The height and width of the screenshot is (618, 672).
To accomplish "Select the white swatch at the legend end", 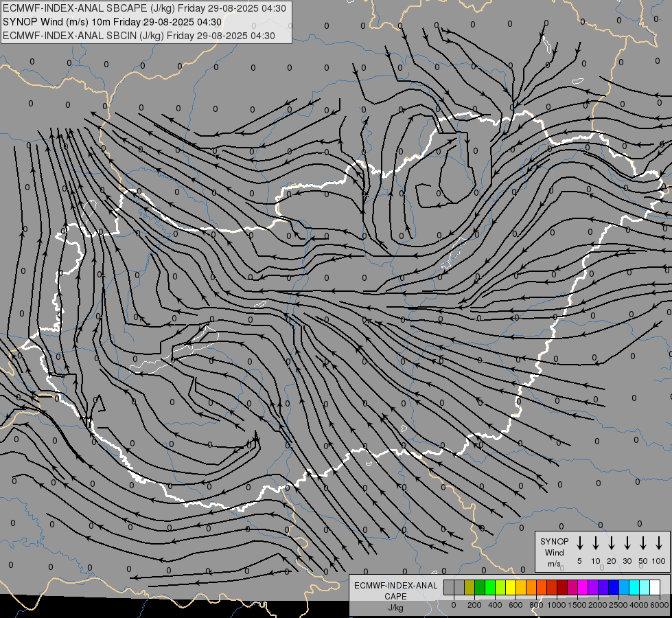I will [655, 588].
